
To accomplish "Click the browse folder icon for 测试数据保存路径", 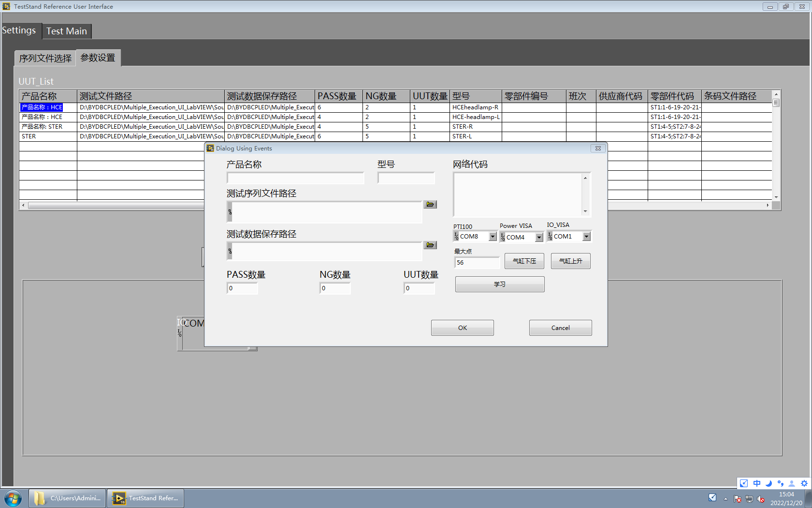I will point(430,245).
